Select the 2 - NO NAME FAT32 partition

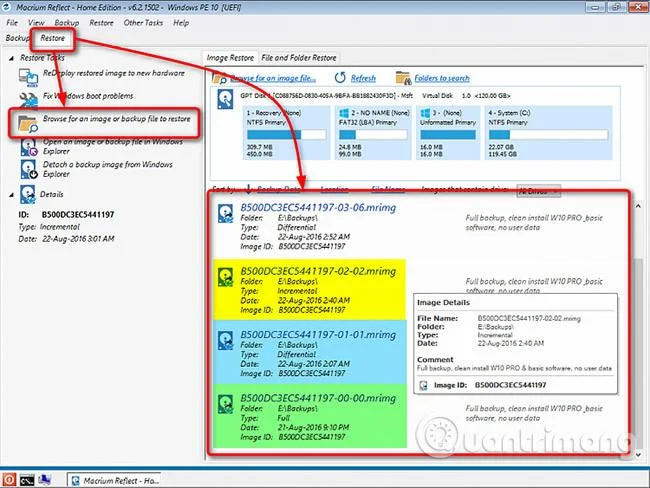(x=373, y=133)
